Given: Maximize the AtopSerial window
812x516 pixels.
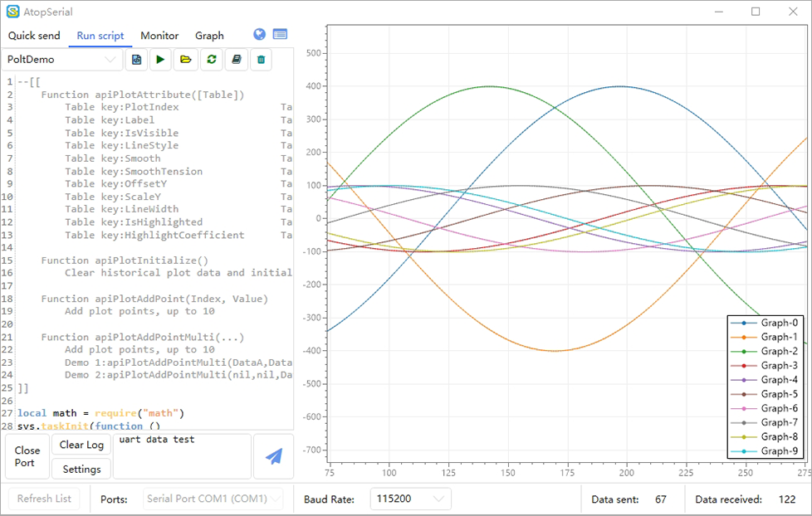Looking at the screenshot, I should 756,12.
